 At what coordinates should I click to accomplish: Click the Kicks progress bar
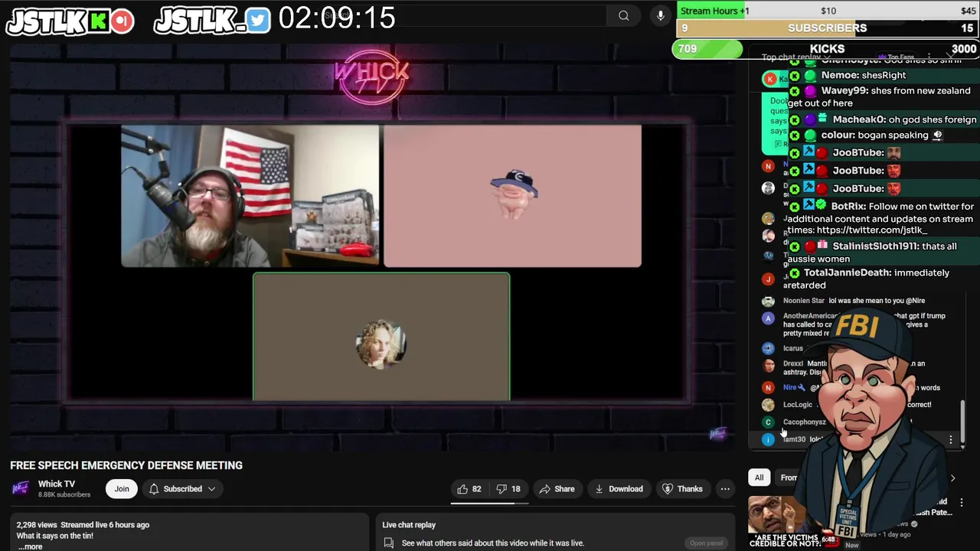click(827, 49)
